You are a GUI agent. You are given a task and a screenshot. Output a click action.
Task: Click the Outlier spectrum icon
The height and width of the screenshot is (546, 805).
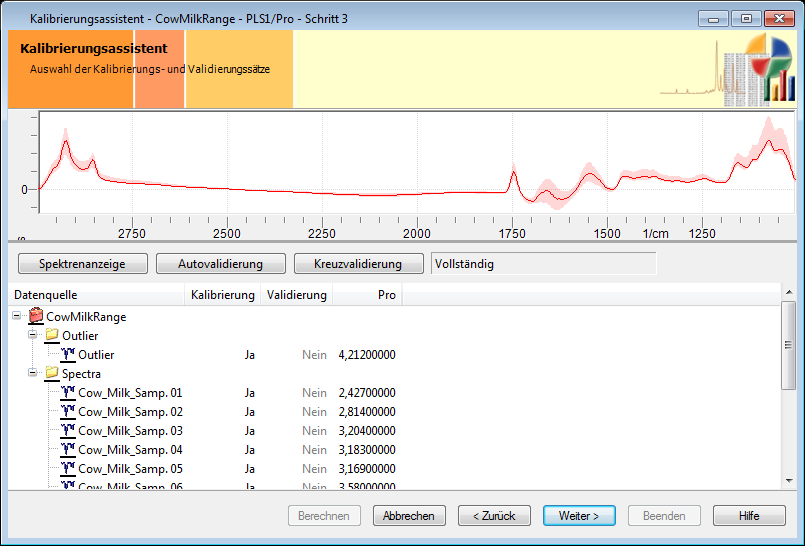click(68, 354)
